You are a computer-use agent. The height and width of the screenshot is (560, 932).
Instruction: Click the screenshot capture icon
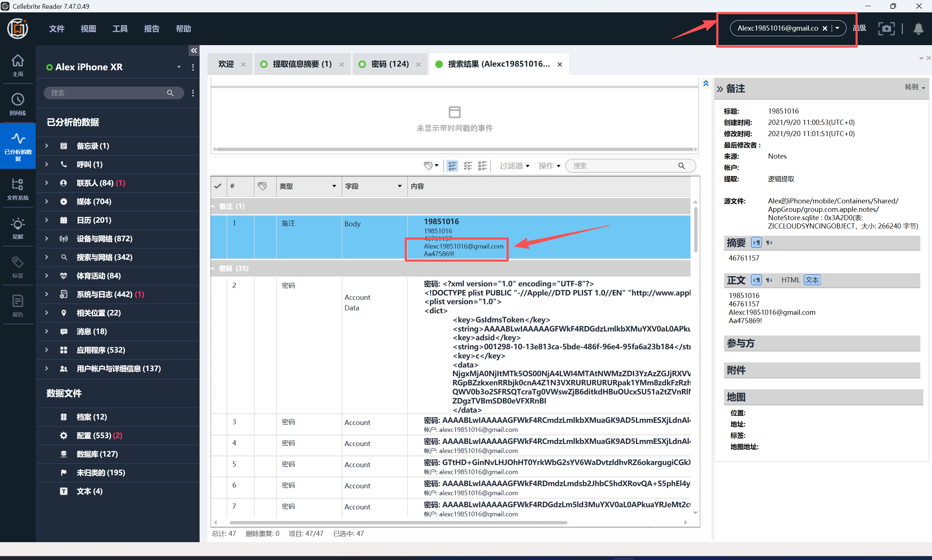pos(886,29)
